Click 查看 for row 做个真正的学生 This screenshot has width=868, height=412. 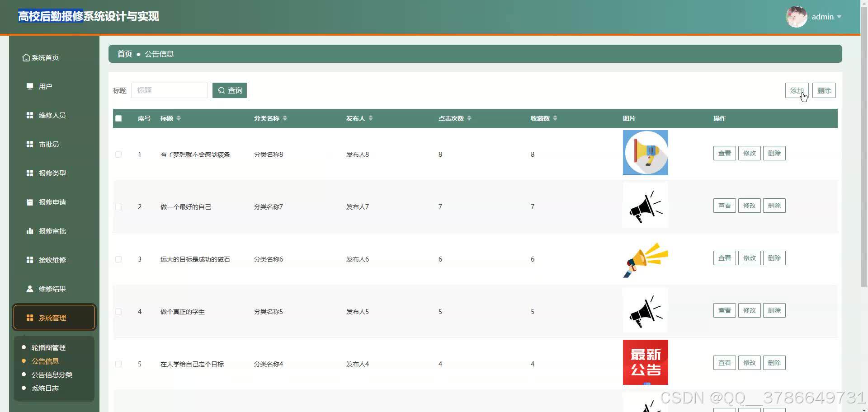click(x=724, y=310)
